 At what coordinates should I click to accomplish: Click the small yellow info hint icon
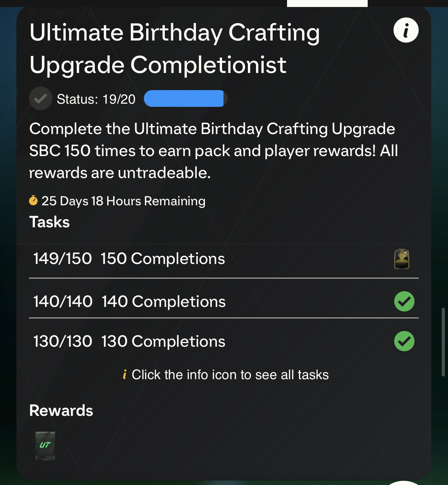(x=125, y=374)
